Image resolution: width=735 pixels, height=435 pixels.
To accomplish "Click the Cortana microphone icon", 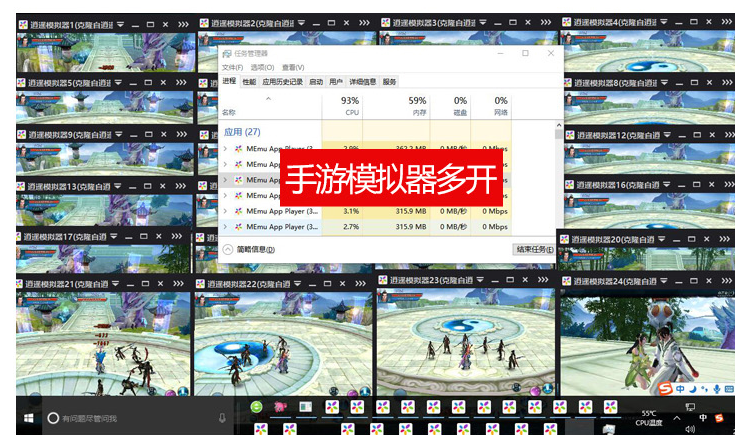I will click(222, 418).
